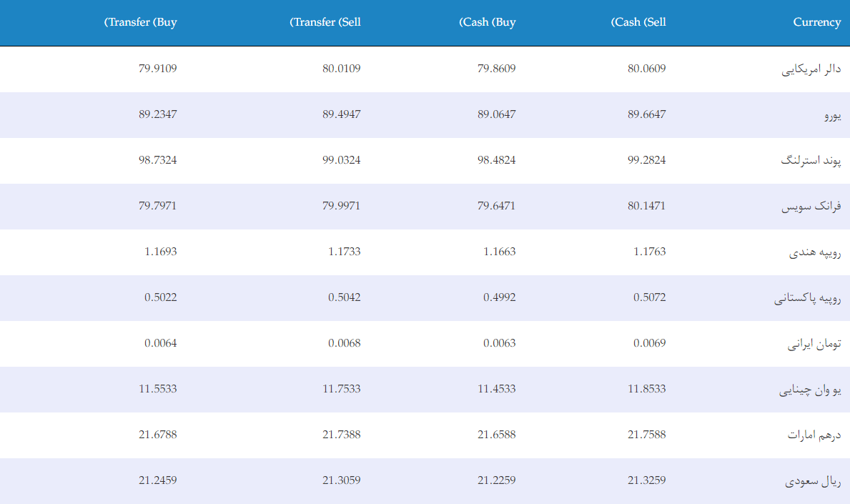
Task: Select the روپیه هندی currency label
Action: 815,252
